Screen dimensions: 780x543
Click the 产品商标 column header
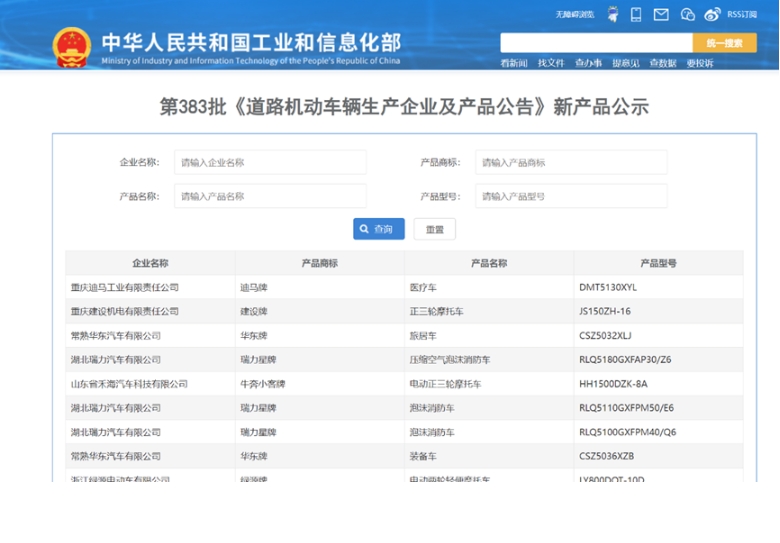click(320, 263)
